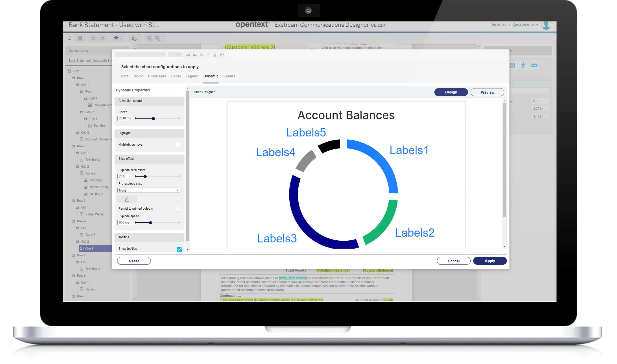The width and height of the screenshot is (617, 364).
Task: Click the accessibility figure icon
Action: click(x=523, y=66)
